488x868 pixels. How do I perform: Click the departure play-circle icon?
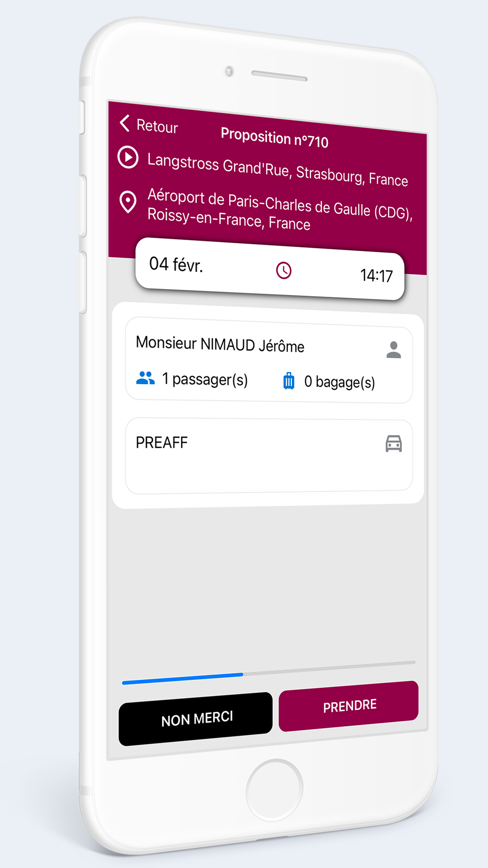coord(128,157)
